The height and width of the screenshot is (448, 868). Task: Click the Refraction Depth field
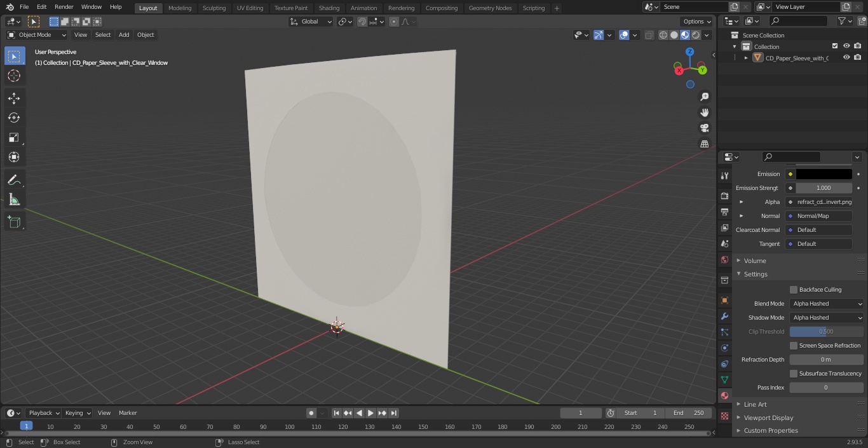point(827,360)
